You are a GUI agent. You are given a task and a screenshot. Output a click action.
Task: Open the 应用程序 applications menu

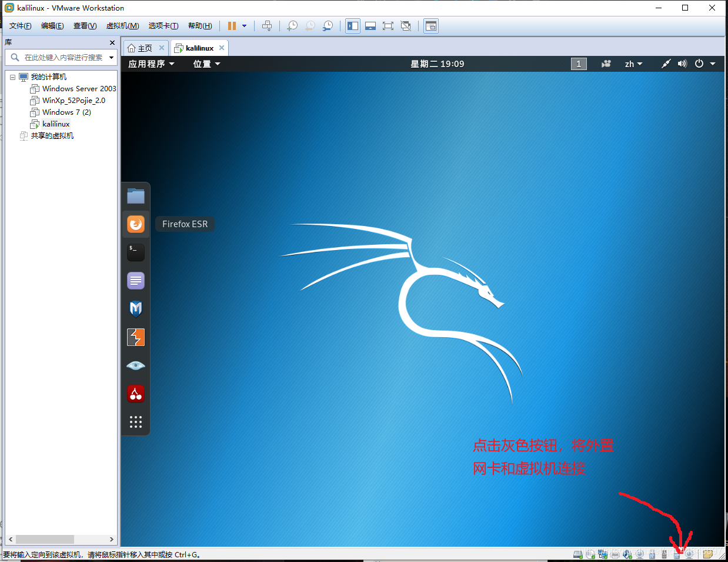[x=151, y=64]
